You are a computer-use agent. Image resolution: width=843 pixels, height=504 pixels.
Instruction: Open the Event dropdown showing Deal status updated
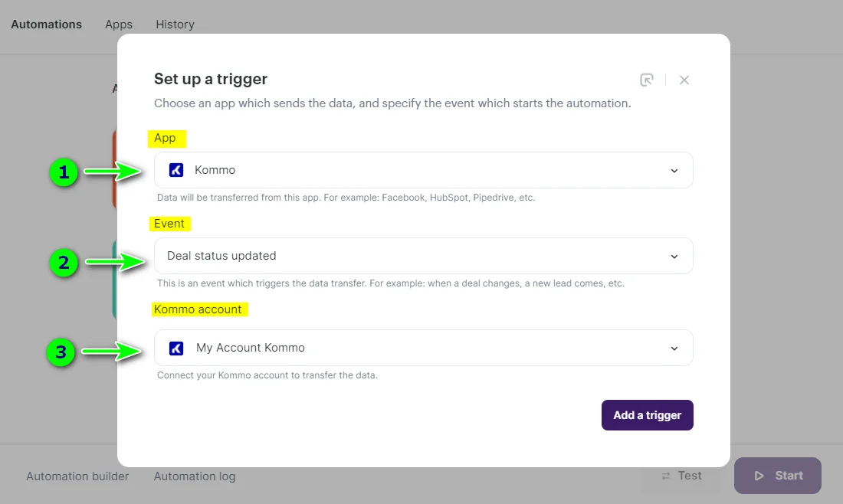[x=421, y=256]
